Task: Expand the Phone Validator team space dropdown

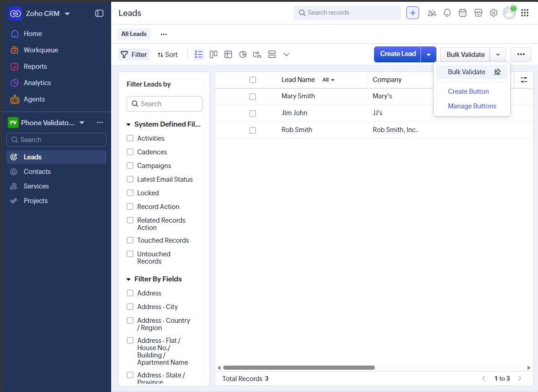Action: [82, 123]
